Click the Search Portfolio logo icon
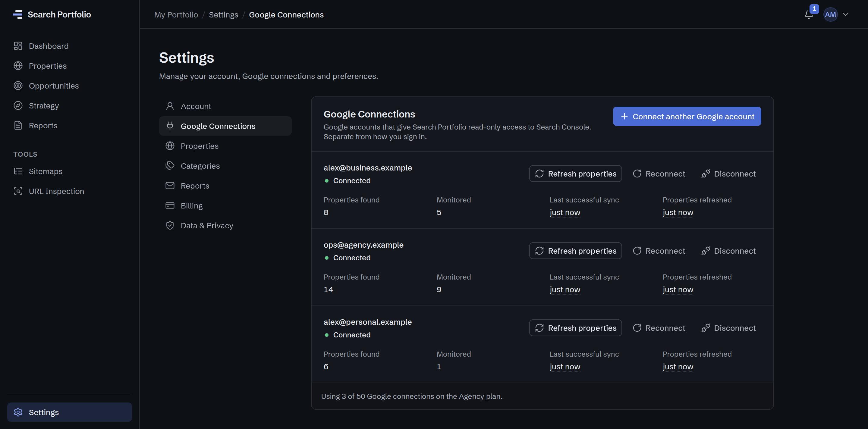This screenshot has height=429, width=868. point(17,14)
